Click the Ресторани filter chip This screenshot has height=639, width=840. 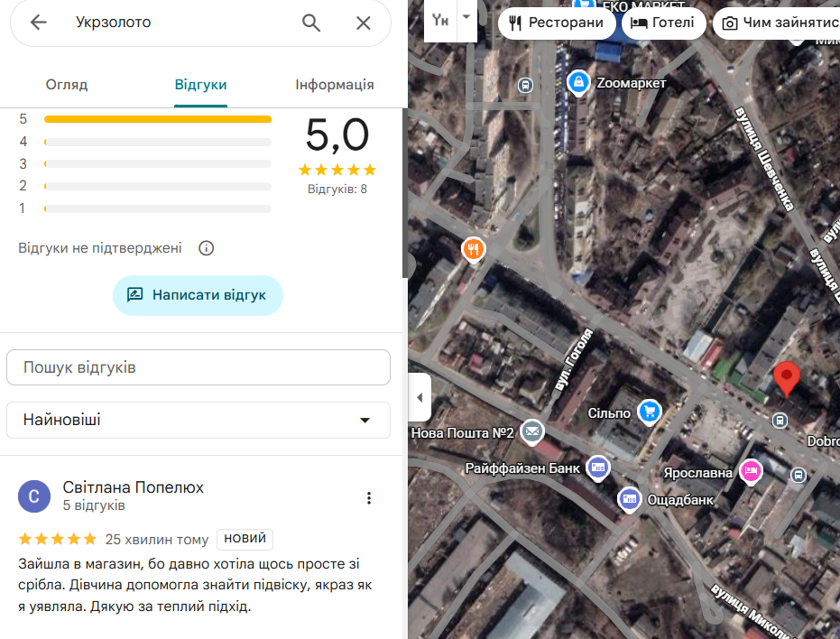coord(558,23)
